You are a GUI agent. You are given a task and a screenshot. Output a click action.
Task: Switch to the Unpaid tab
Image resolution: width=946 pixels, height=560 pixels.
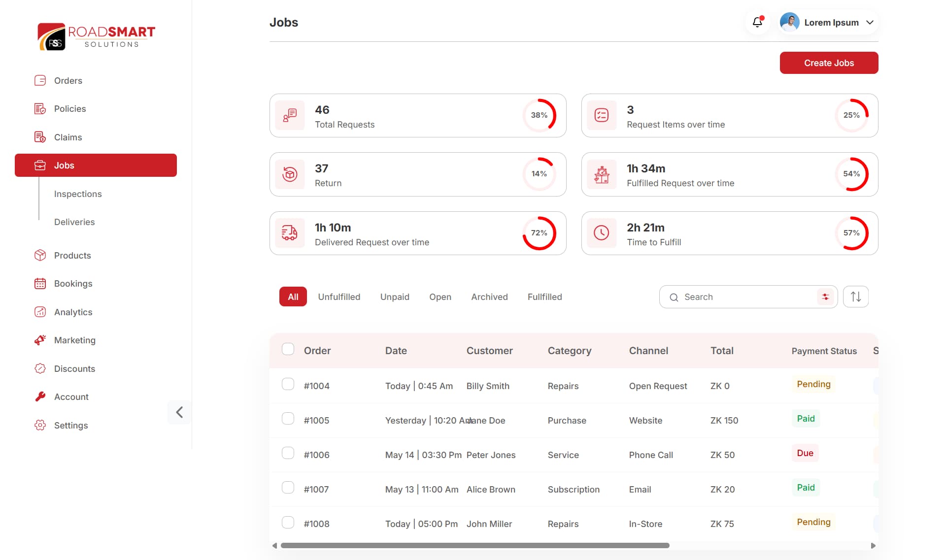tap(395, 297)
